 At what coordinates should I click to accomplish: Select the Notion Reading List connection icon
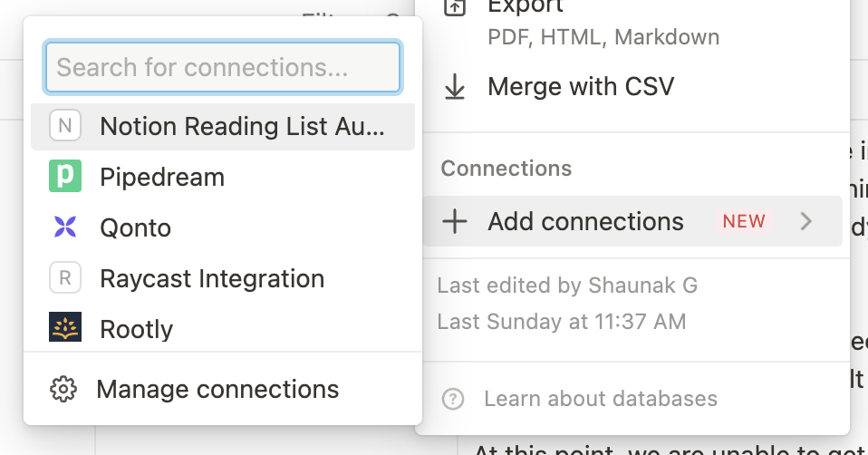65,126
